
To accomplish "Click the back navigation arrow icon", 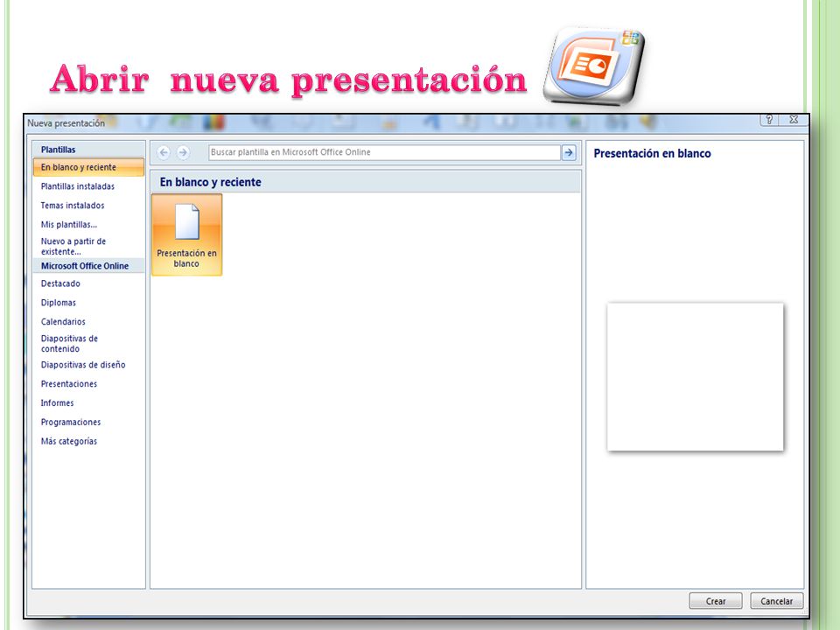I will click(164, 152).
